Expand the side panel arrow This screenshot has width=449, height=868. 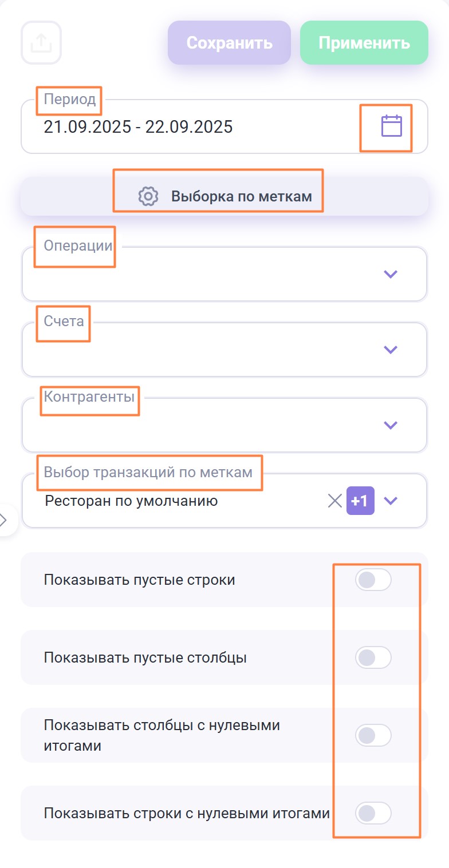pos(5,520)
